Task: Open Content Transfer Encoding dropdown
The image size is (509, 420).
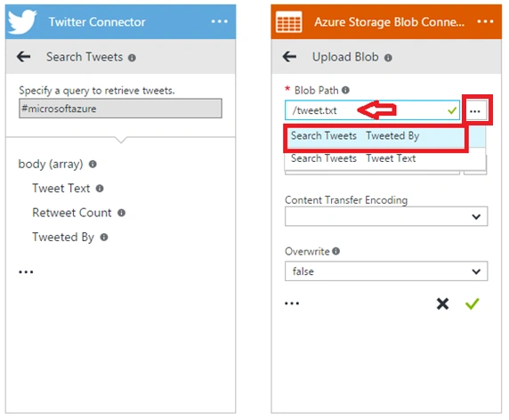Action: pos(386,216)
